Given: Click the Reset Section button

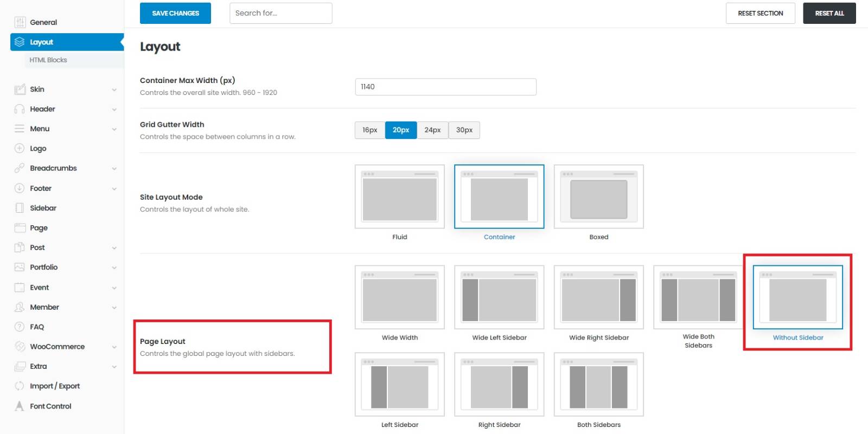Looking at the screenshot, I should 760,14.
